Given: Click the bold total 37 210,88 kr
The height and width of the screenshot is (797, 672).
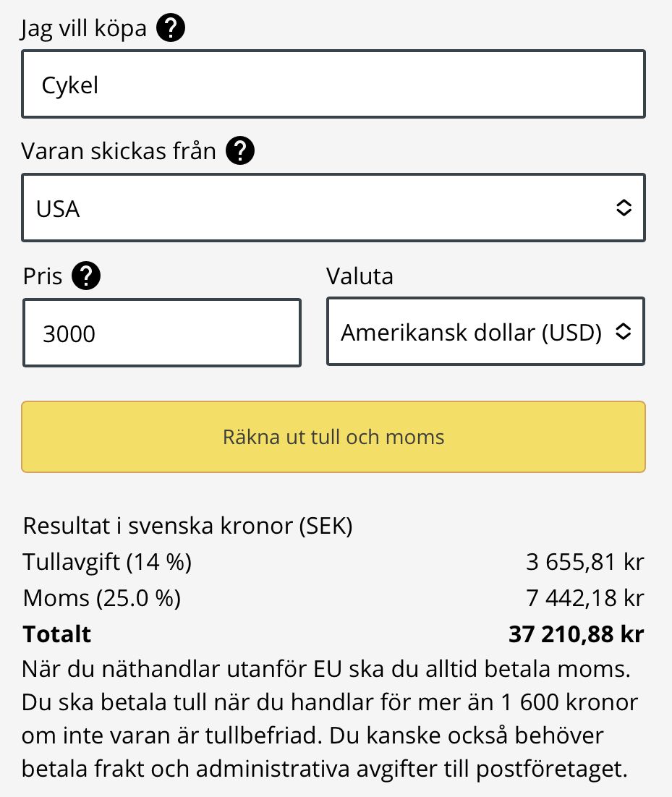Looking at the screenshot, I should pyautogui.click(x=577, y=634).
